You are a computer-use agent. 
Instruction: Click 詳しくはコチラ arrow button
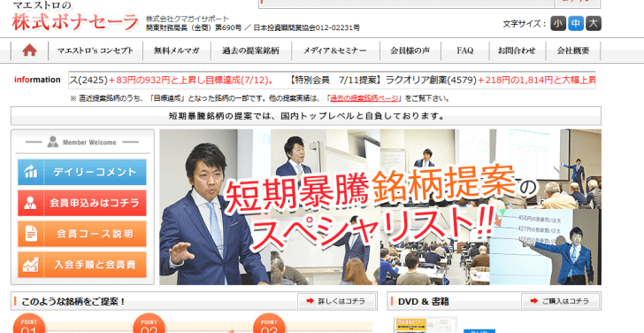[x=336, y=301]
